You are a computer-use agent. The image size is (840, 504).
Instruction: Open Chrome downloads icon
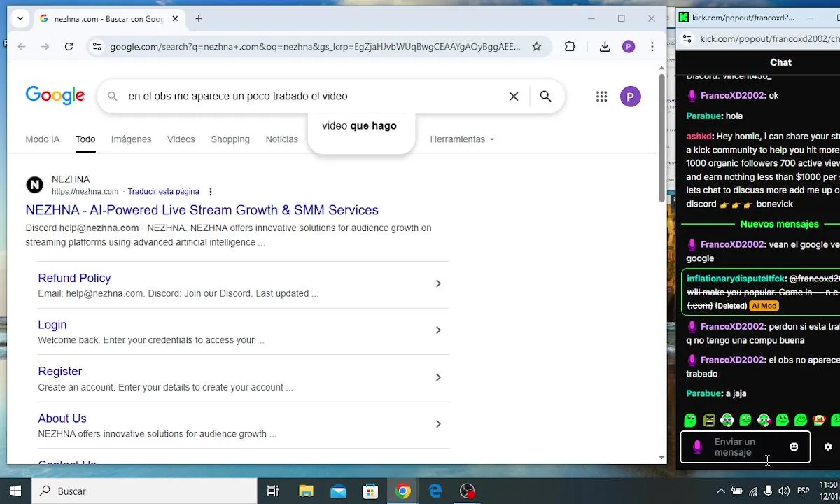pos(605,47)
